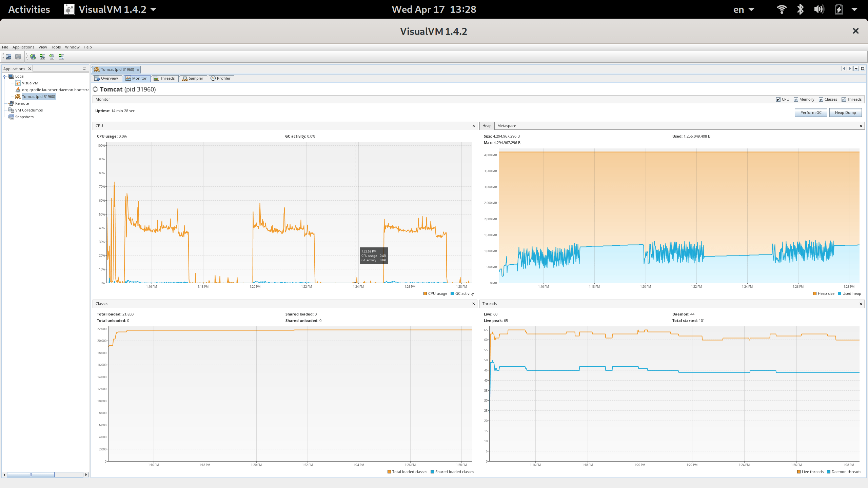Uncheck the CPU checkbox in the Monitor header
Image resolution: width=868 pixels, height=488 pixels.
(778, 100)
